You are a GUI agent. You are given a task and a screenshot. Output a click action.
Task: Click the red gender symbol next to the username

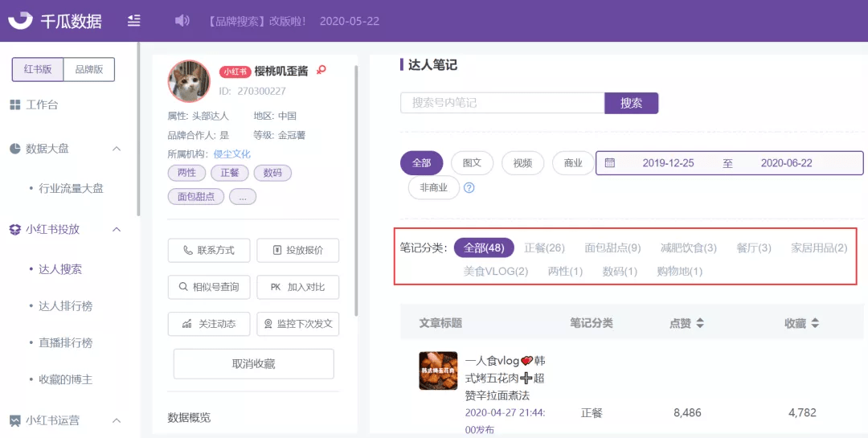pos(321,71)
